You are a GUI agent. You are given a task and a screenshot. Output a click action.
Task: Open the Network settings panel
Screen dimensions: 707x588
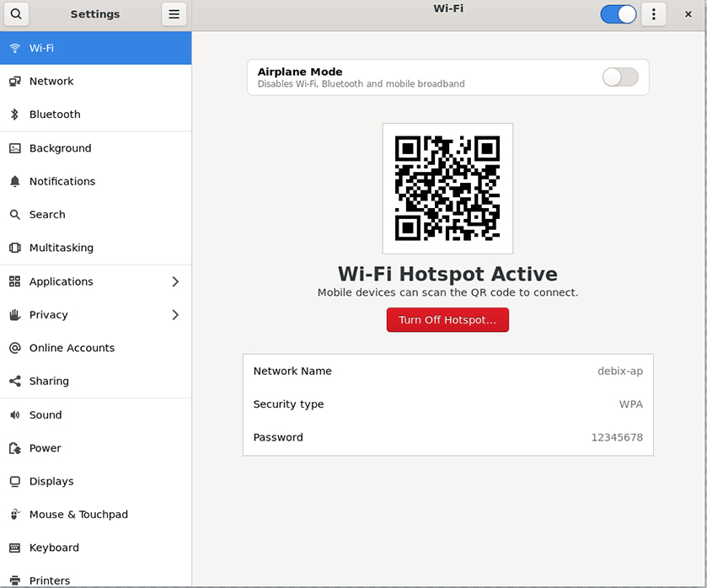[95, 81]
